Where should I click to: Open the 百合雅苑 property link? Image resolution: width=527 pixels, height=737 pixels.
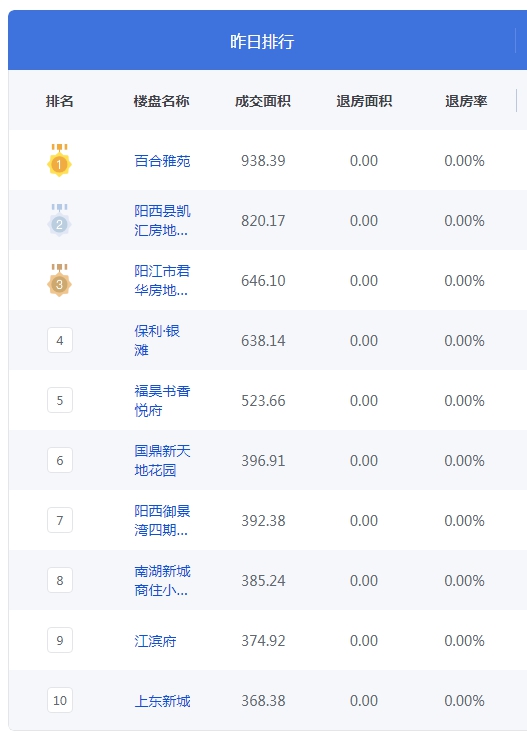pyautogui.click(x=162, y=161)
